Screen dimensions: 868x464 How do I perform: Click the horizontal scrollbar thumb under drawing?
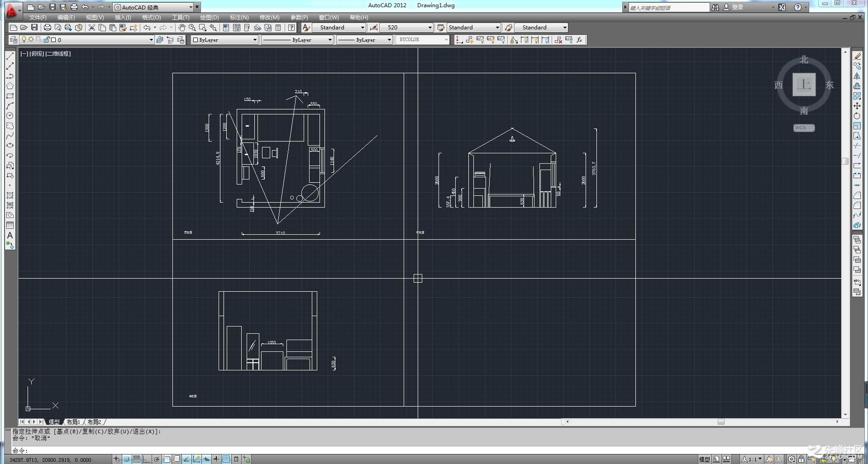point(721,422)
